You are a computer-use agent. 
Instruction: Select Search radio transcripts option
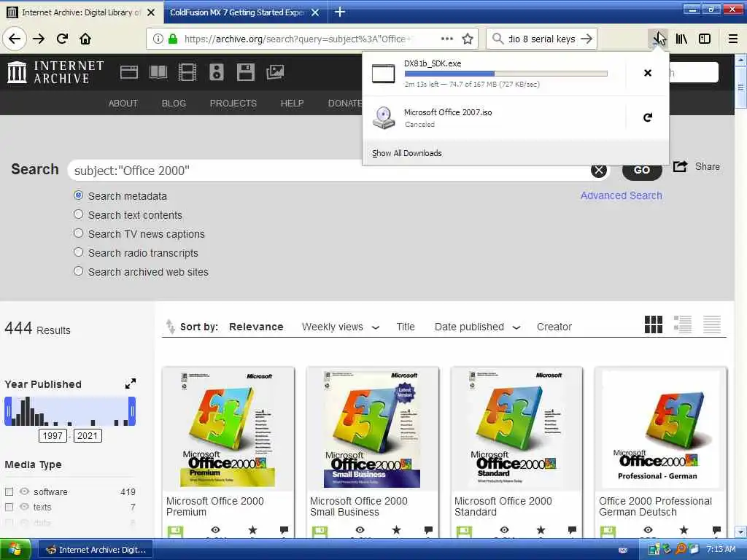click(x=79, y=252)
